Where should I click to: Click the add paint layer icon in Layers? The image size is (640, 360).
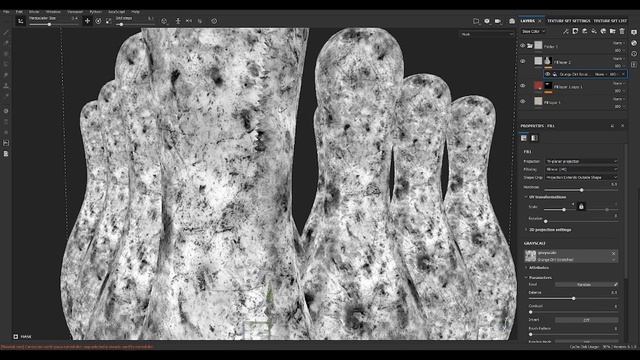pos(584,31)
